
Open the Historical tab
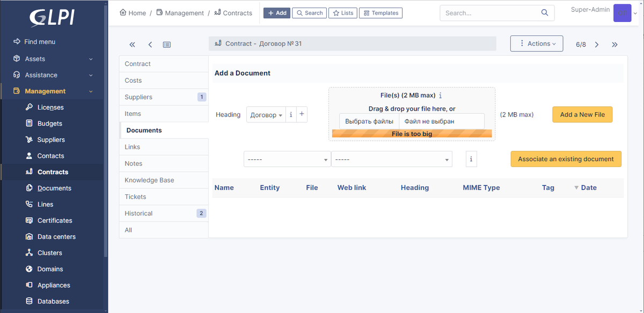point(164,214)
